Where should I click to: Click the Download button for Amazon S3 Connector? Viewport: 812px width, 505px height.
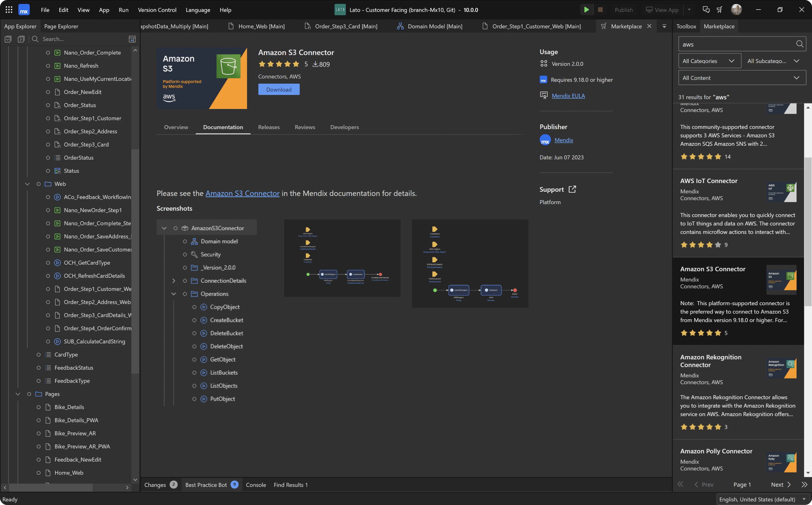click(x=279, y=89)
